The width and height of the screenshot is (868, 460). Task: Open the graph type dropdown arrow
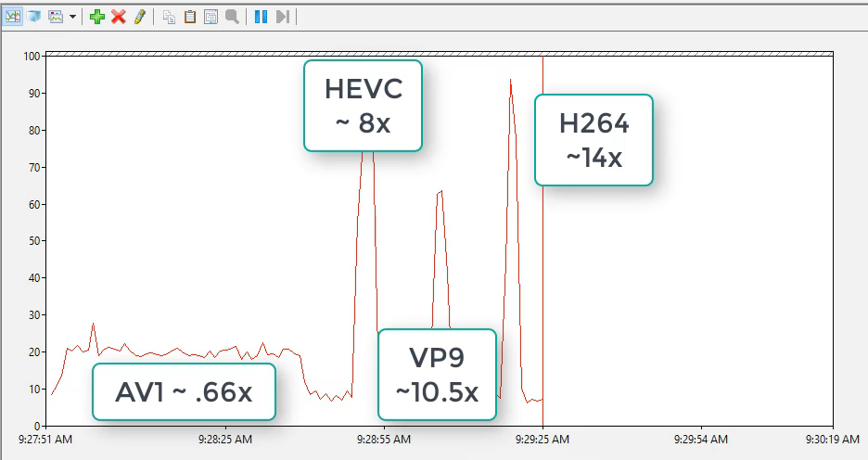point(72,17)
